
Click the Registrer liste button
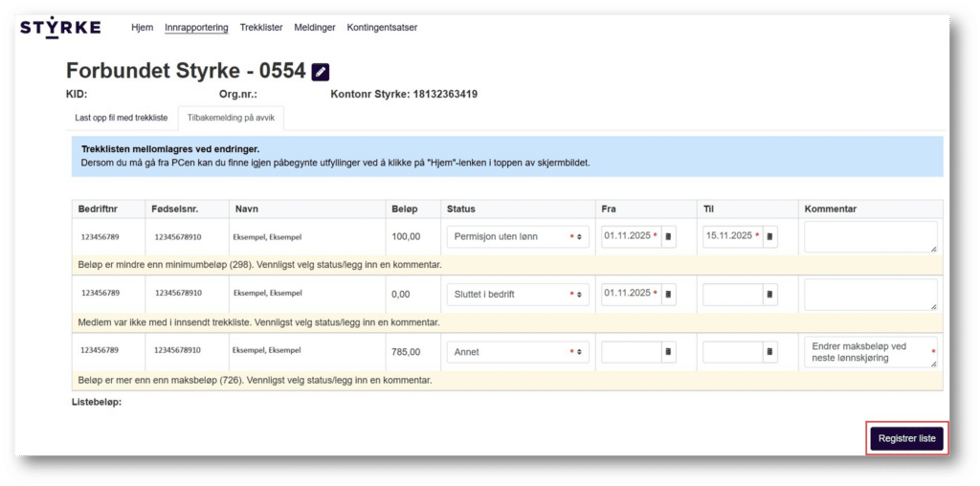(x=906, y=438)
